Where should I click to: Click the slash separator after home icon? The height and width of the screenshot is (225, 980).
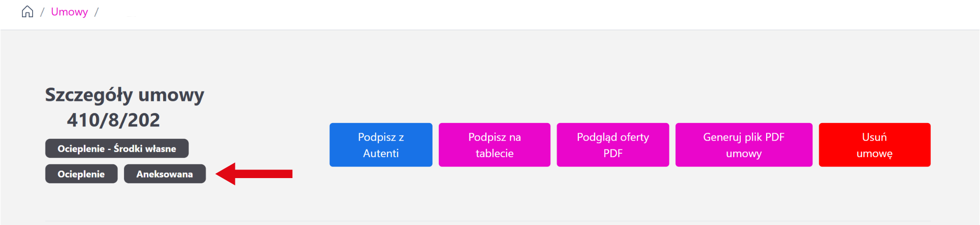tap(42, 12)
